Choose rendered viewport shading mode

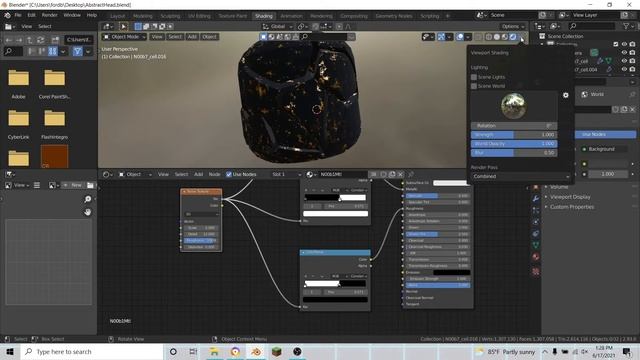tap(513, 37)
